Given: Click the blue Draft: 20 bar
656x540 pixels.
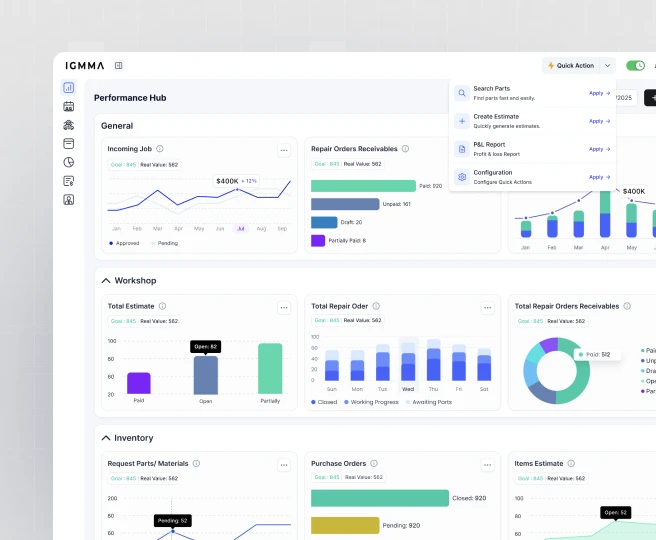Looking at the screenshot, I should pyautogui.click(x=324, y=222).
